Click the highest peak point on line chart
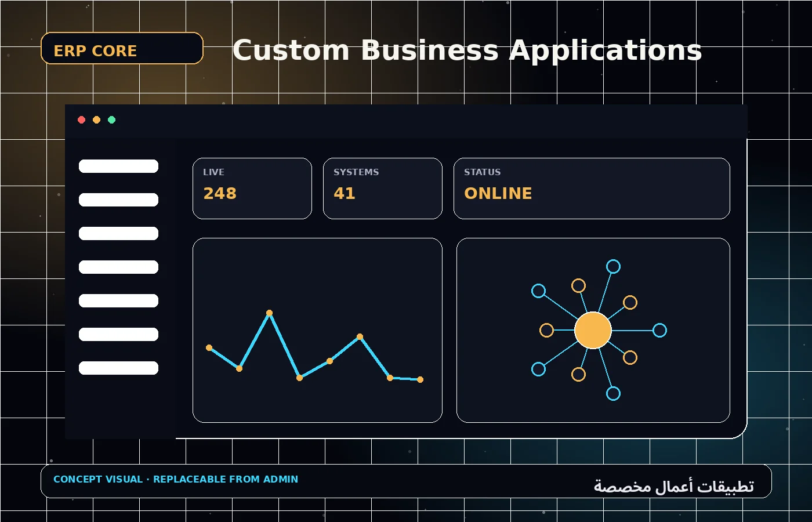This screenshot has width=812, height=522. click(270, 313)
